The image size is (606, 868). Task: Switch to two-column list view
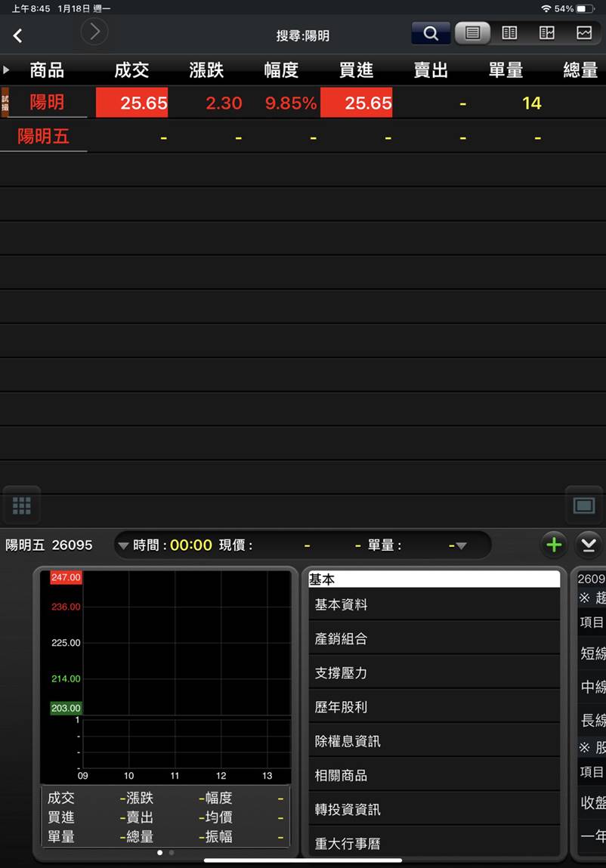[510, 33]
